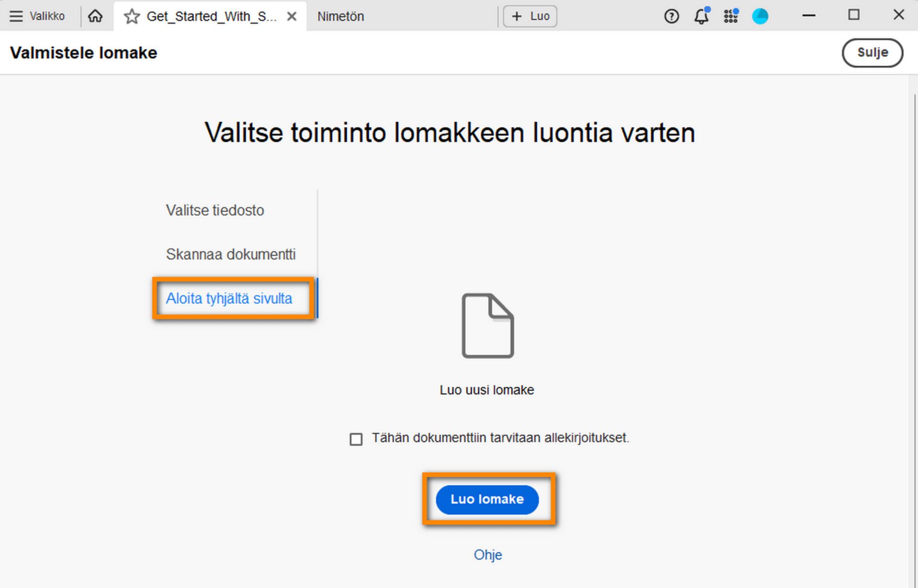Close the Get_Started_With_S tab
Screen dimensions: 918x588
292,16
